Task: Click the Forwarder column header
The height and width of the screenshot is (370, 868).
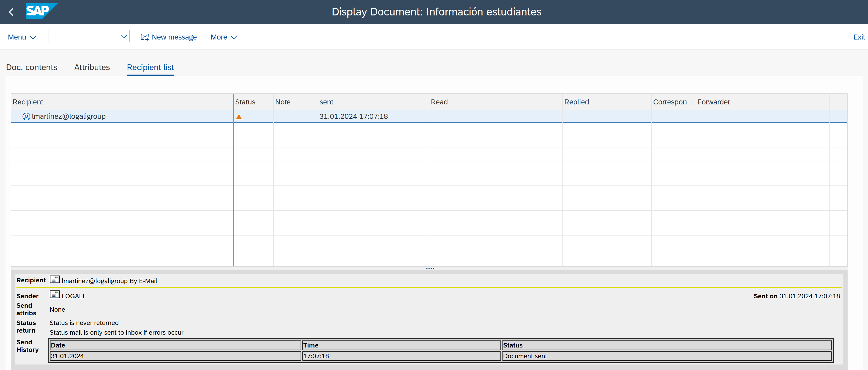Action: [x=714, y=102]
